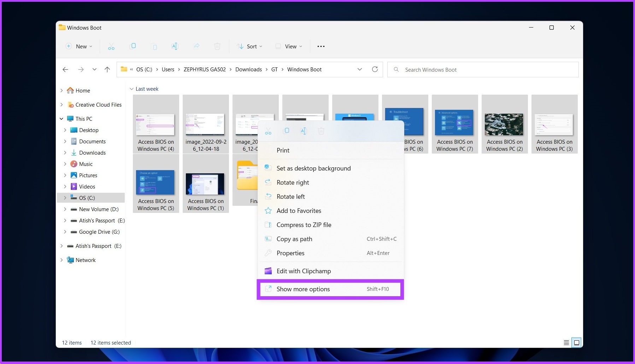Collapse the This PC tree item
Viewport: 635px width, 364px height.
[61, 119]
